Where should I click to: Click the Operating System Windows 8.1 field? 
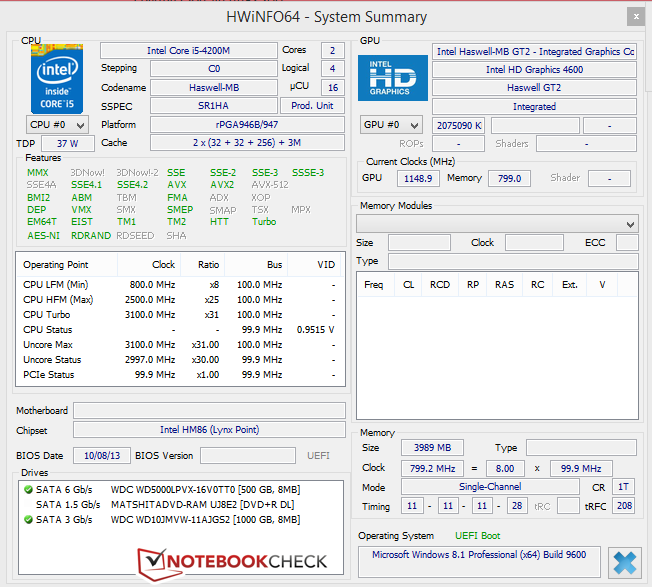tap(479, 562)
